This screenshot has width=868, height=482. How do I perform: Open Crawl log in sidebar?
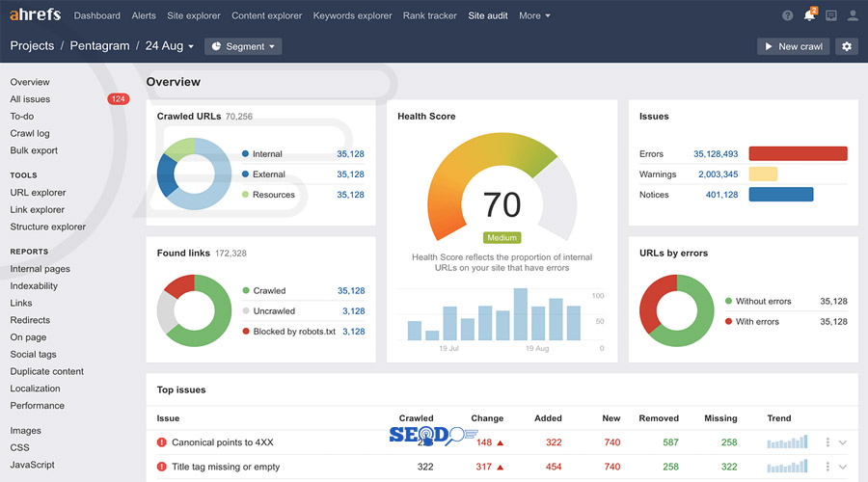tap(30, 133)
